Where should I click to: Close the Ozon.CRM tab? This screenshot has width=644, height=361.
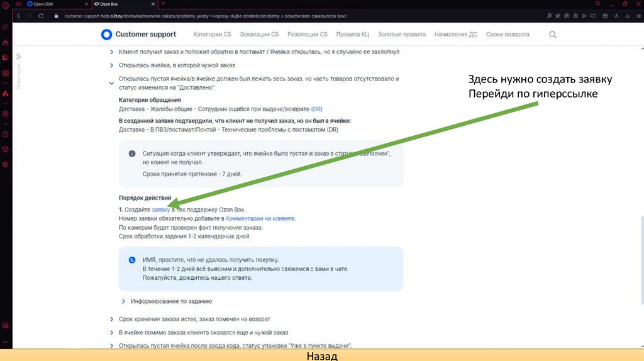(86, 4)
